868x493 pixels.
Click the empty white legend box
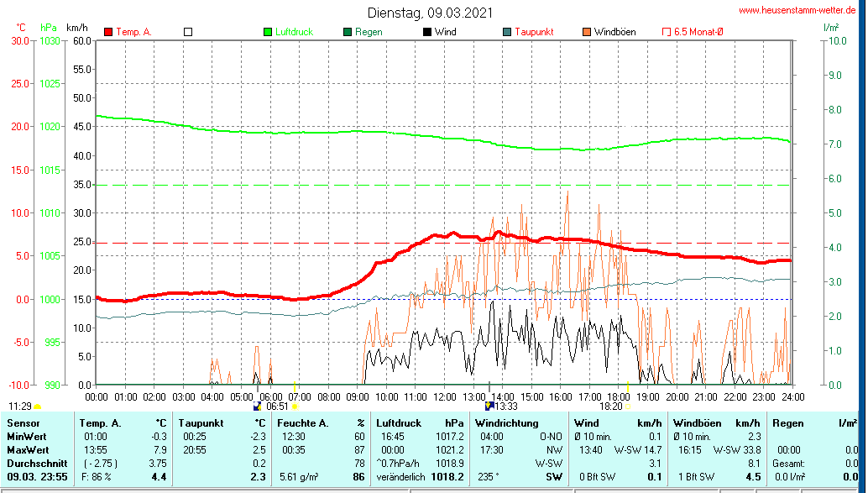pos(188,32)
